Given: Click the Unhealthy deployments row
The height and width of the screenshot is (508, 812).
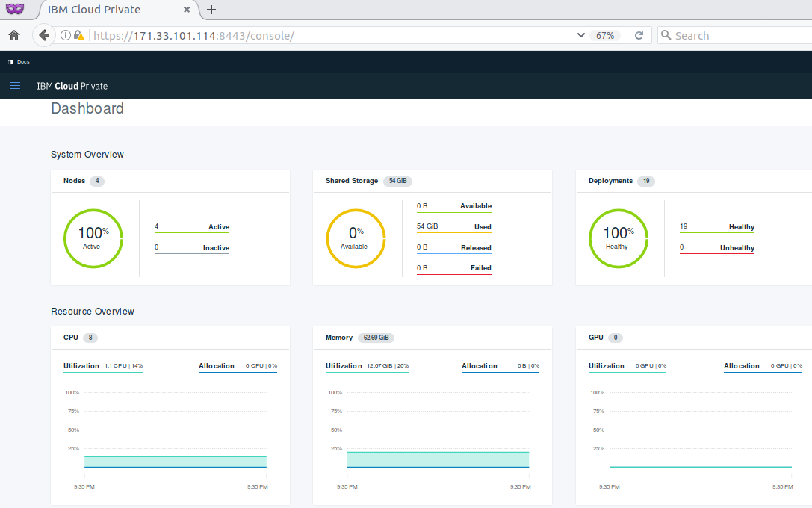Looking at the screenshot, I should 716,248.
